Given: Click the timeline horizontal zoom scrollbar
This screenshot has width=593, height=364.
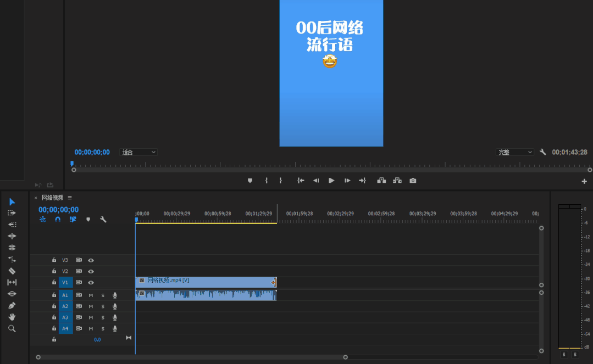Looking at the screenshot, I should [192, 357].
